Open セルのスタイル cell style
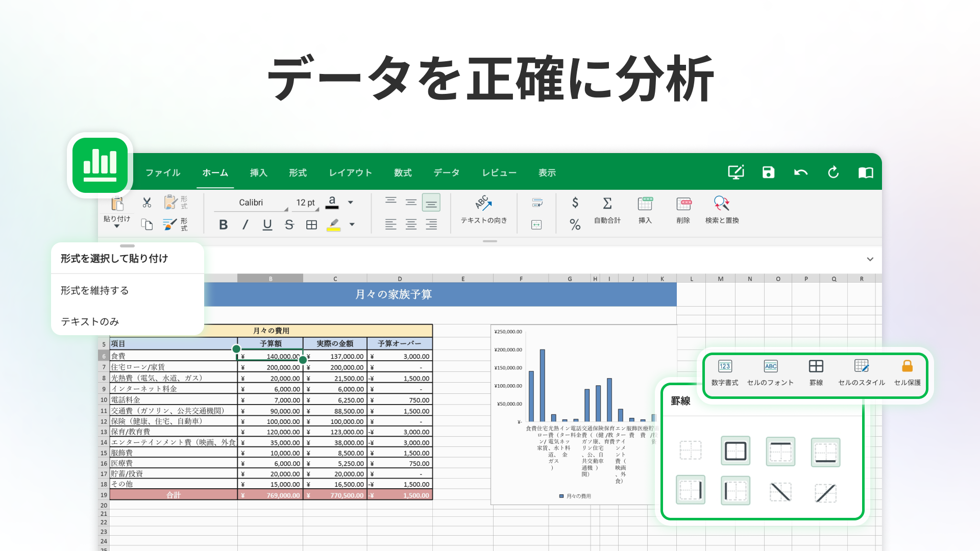The width and height of the screenshot is (980, 551). [862, 373]
